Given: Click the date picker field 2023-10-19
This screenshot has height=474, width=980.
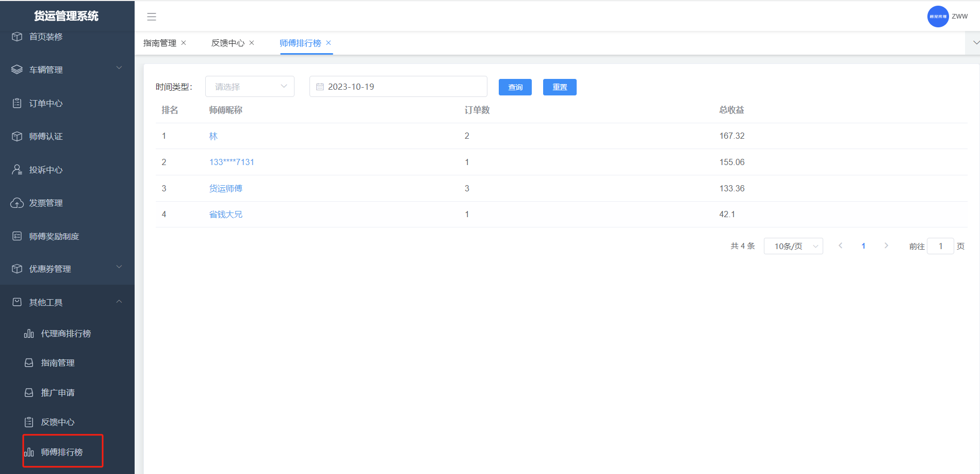Looking at the screenshot, I should coord(398,87).
